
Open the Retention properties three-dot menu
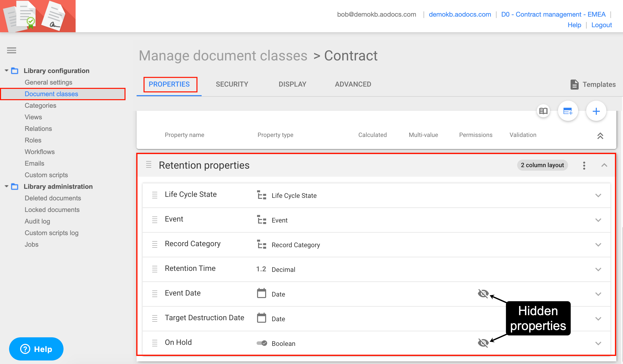[584, 165]
